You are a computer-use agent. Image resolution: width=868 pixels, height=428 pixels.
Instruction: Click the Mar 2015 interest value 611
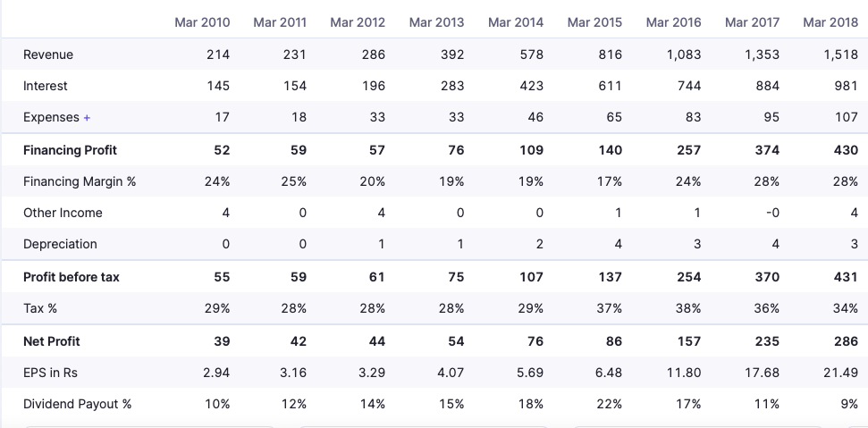point(611,86)
